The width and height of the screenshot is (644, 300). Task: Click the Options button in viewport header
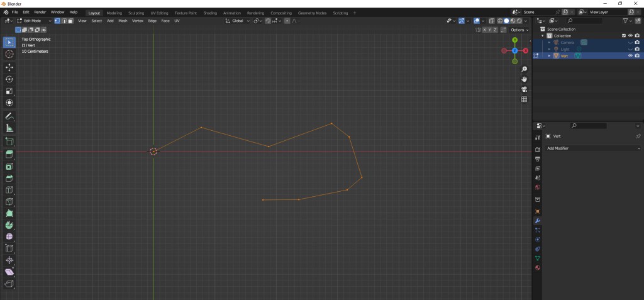coord(519,30)
